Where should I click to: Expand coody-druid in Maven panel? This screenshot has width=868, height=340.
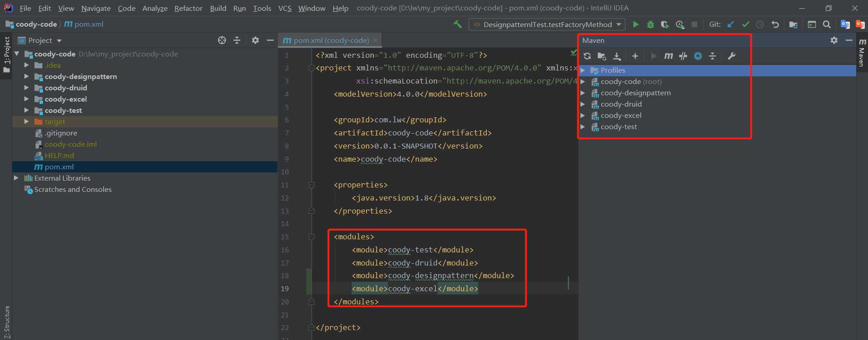click(583, 104)
